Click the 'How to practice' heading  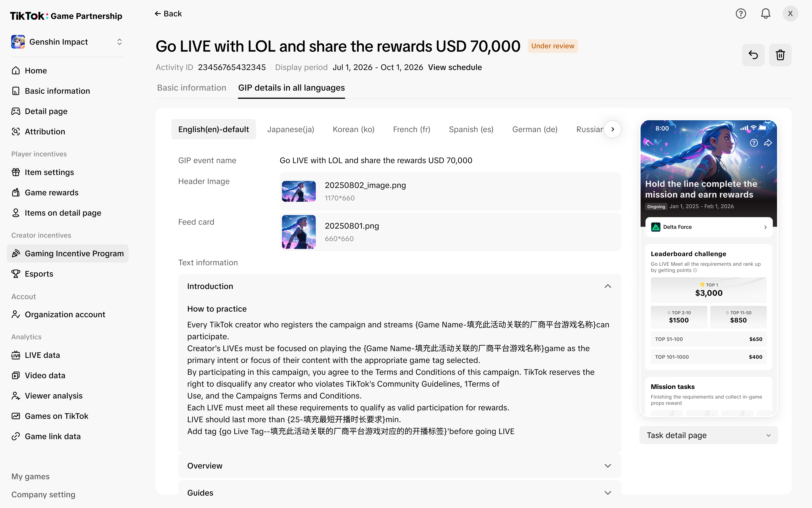click(x=217, y=309)
